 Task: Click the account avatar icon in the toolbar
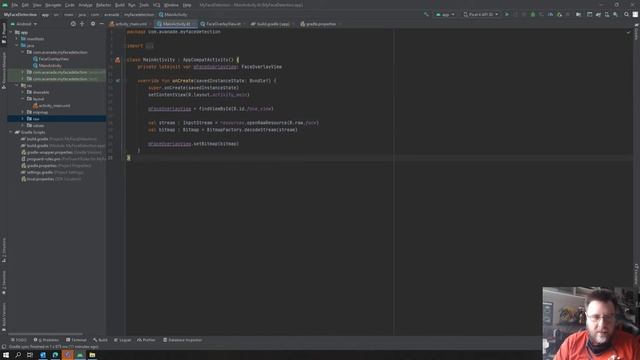(x=635, y=14)
